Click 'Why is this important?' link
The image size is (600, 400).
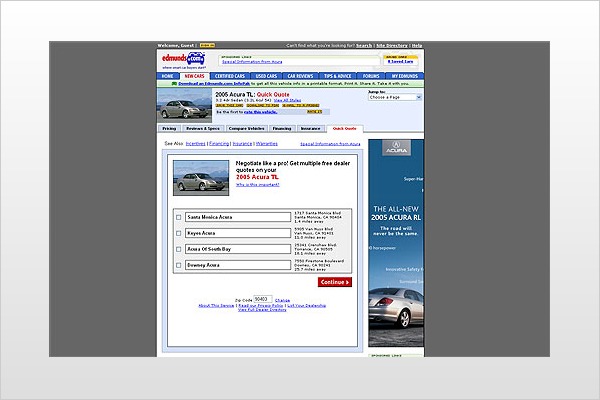258,184
